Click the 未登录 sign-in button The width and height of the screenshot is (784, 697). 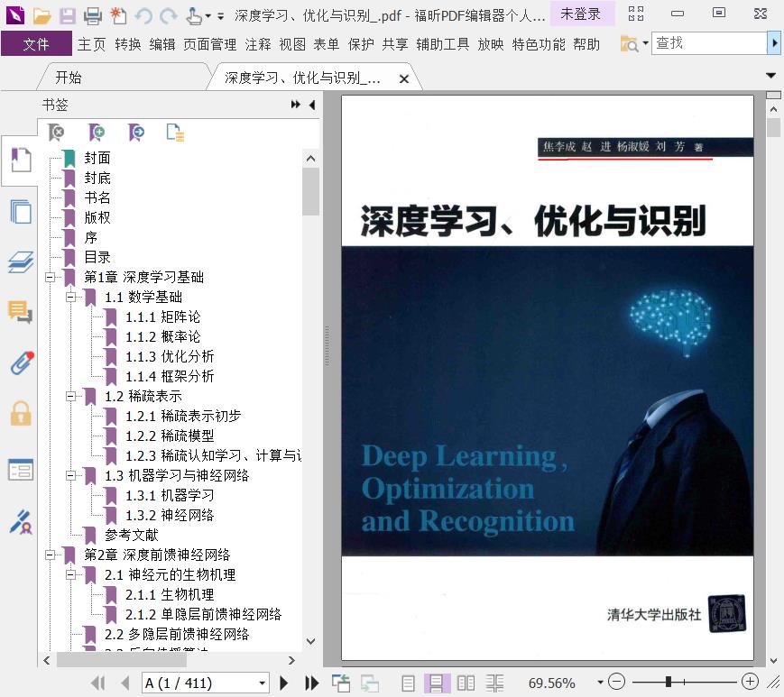click(582, 14)
